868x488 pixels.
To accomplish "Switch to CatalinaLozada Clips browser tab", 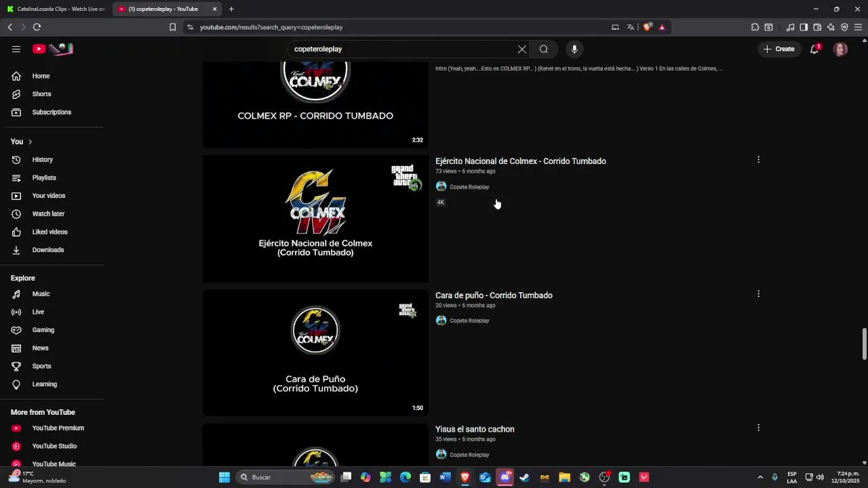I will pos(56,9).
